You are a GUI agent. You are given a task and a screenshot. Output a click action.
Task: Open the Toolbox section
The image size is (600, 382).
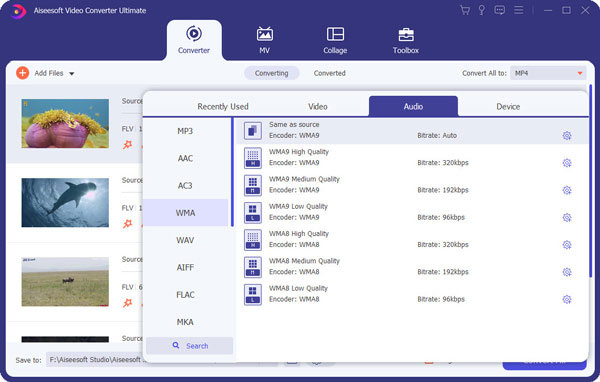click(406, 41)
